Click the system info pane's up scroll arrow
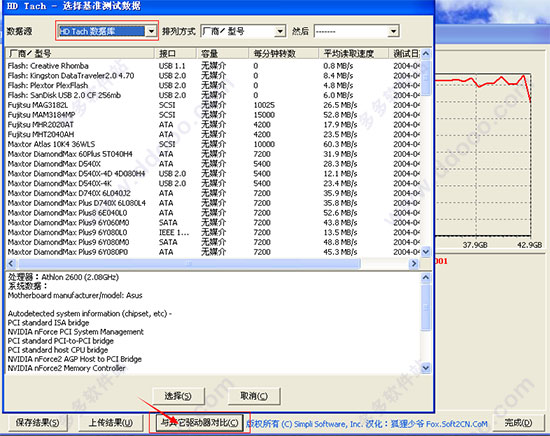The image size is (550, 436). tap(426, 278)
